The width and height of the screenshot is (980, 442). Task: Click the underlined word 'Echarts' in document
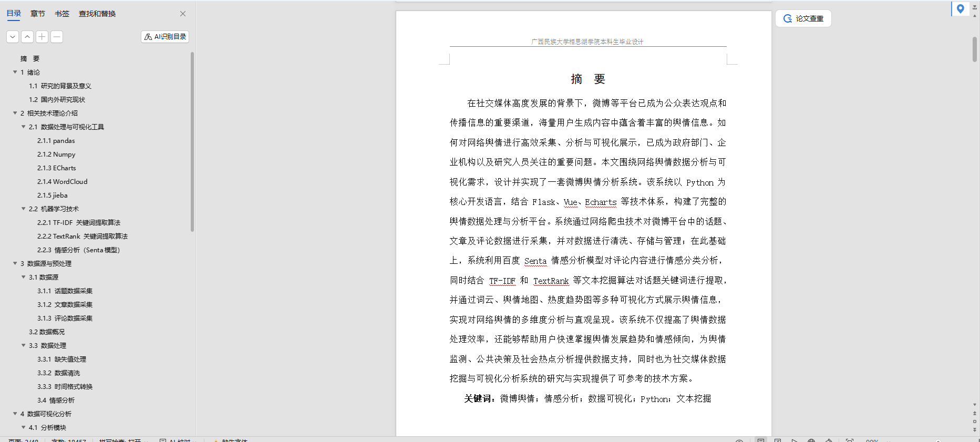[601, 202]
